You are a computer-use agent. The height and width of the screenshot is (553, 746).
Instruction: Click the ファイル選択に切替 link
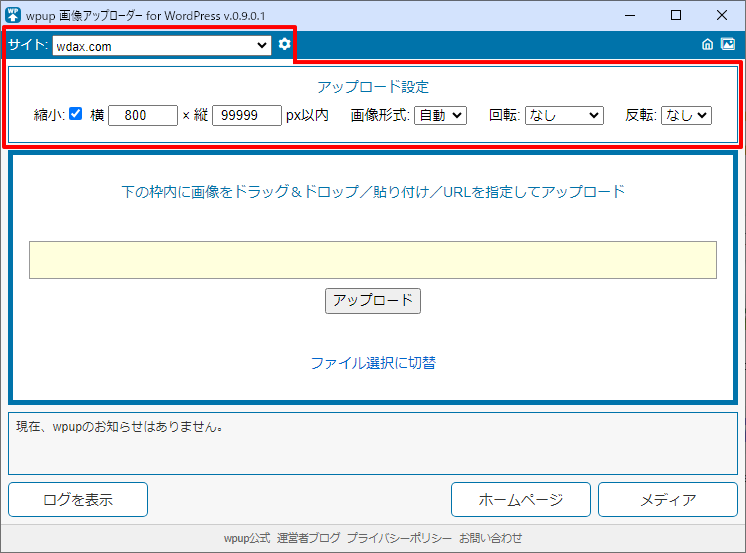(372, 363)
